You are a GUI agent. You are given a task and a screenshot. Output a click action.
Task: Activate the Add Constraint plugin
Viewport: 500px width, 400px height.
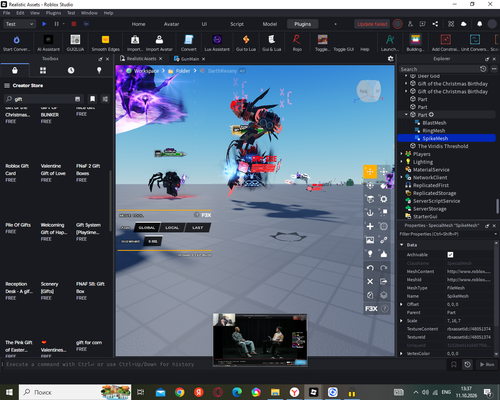tap(446, 43)
